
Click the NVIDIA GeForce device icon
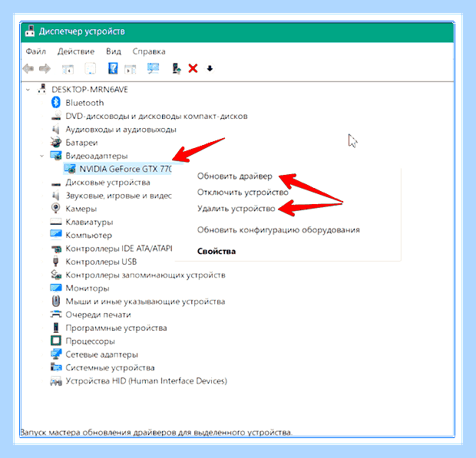click(70, 169)
